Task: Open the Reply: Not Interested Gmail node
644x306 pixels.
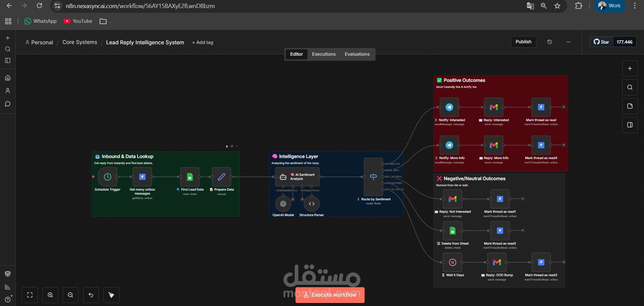Action: [452, 199]
